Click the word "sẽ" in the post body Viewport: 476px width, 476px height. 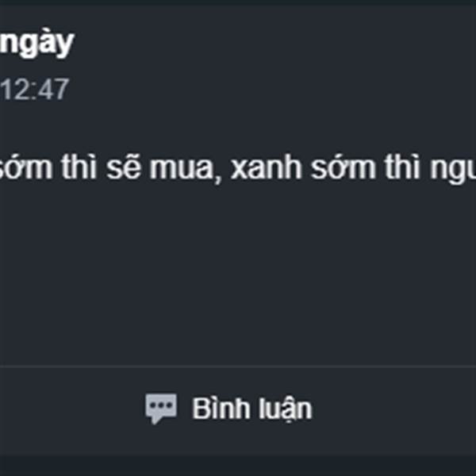click(124, 168)
